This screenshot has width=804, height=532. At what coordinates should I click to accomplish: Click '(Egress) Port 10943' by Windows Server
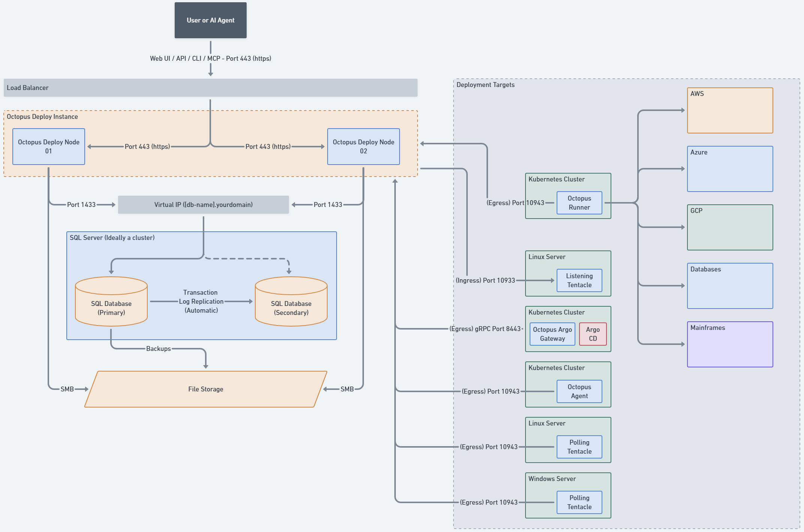point(489,502)
